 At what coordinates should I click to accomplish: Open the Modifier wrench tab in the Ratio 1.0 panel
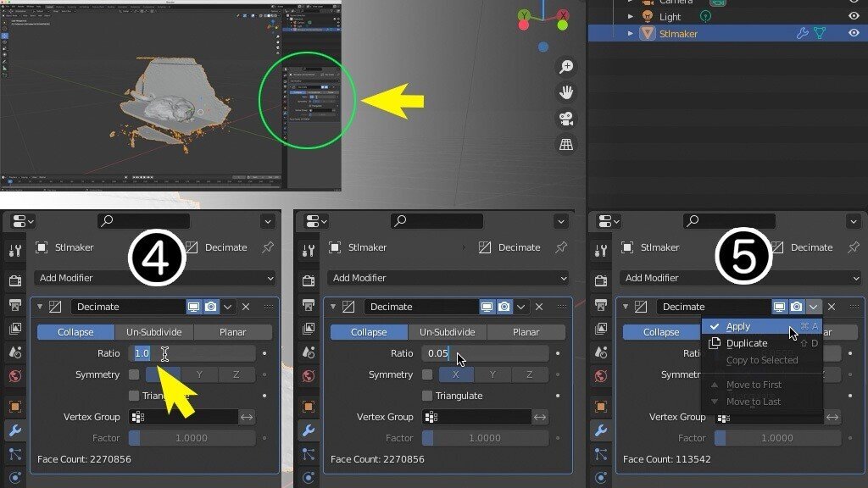(x=15, y=430)
